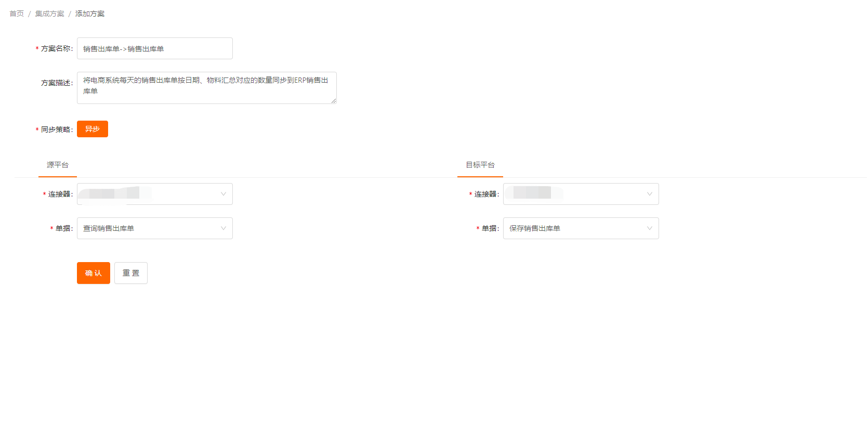Click the chevron arrow in source 连接器 field
Image resolution: width=868 pixels, height=429 pixels.
click(x=223, y=194)
